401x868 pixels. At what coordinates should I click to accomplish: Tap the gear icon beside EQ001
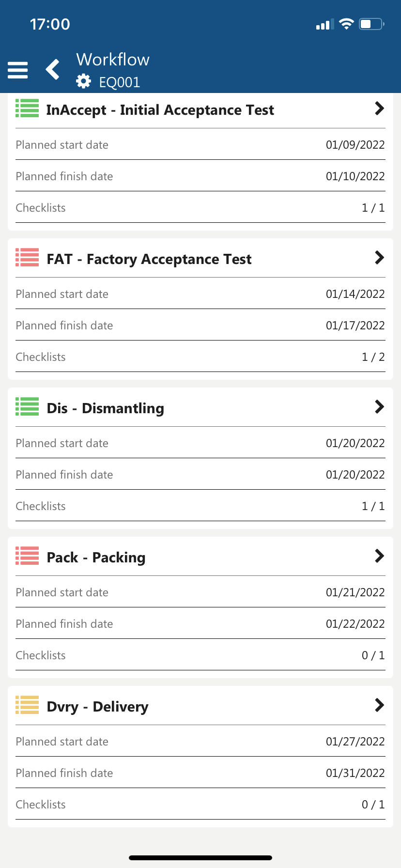coord(84,81)
